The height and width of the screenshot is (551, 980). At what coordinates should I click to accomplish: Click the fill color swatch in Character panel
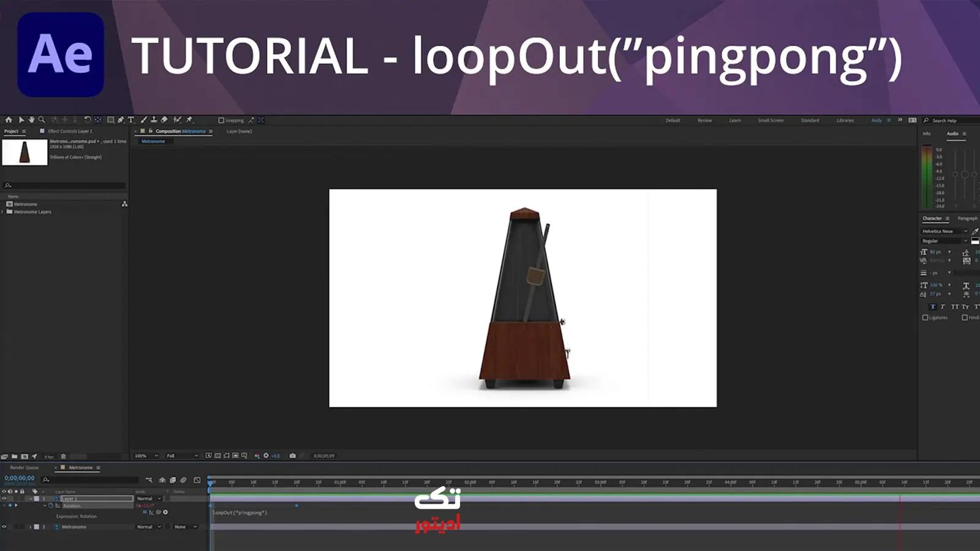[975, 241]
